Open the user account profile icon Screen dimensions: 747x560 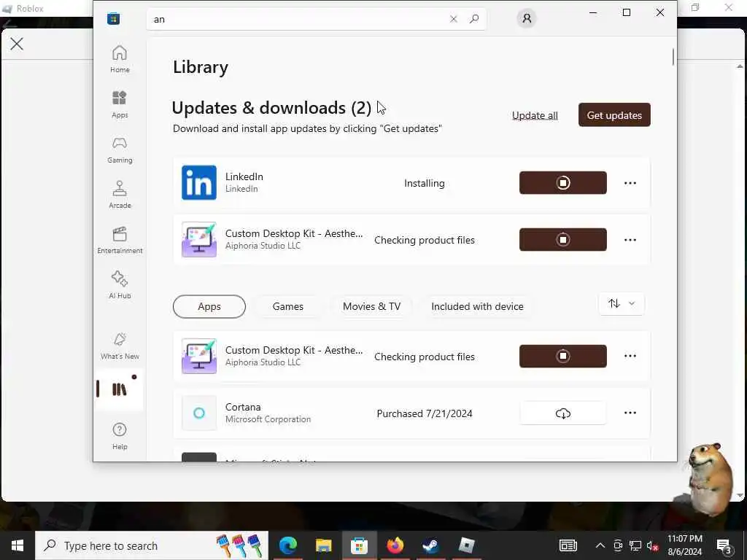(x=527, y=18)
